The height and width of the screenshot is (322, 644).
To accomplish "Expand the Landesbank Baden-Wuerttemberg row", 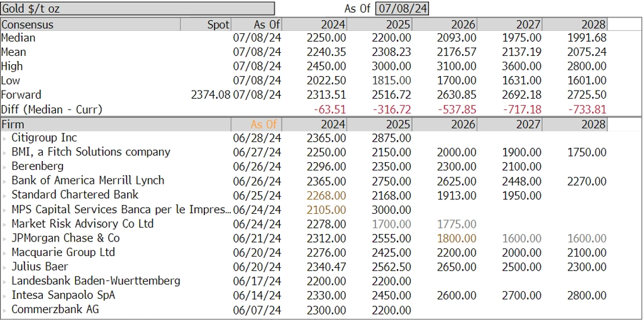I will click(x=4, y=281).
